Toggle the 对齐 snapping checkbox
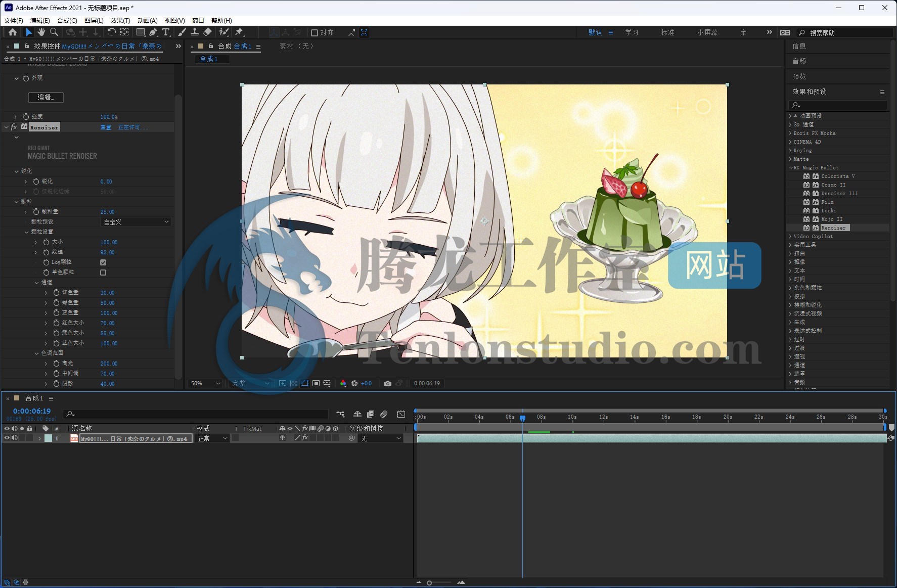 315,33
